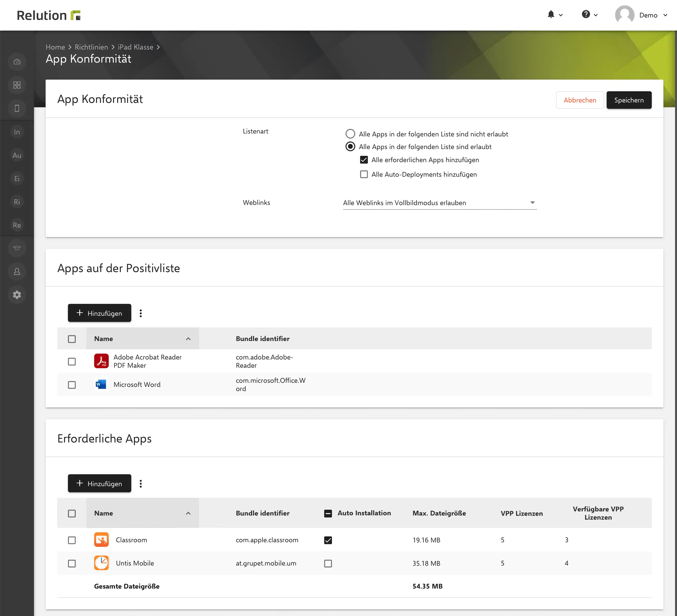Check Classroom row selection checkbox
Screen dimensions: 677x616
tap(72, 540)
